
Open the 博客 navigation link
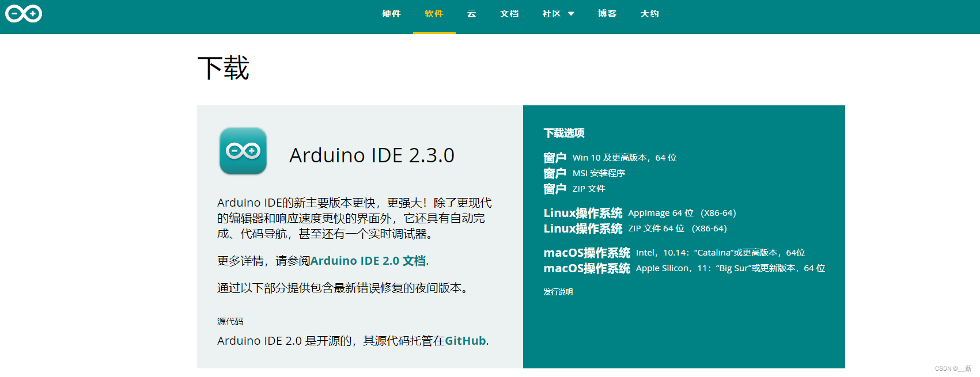click(607, 14)
